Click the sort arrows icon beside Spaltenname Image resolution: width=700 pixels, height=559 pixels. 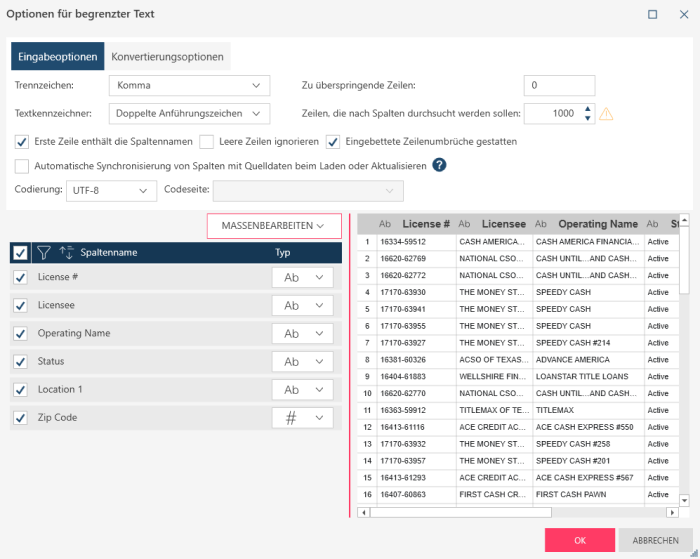point(67,253)
